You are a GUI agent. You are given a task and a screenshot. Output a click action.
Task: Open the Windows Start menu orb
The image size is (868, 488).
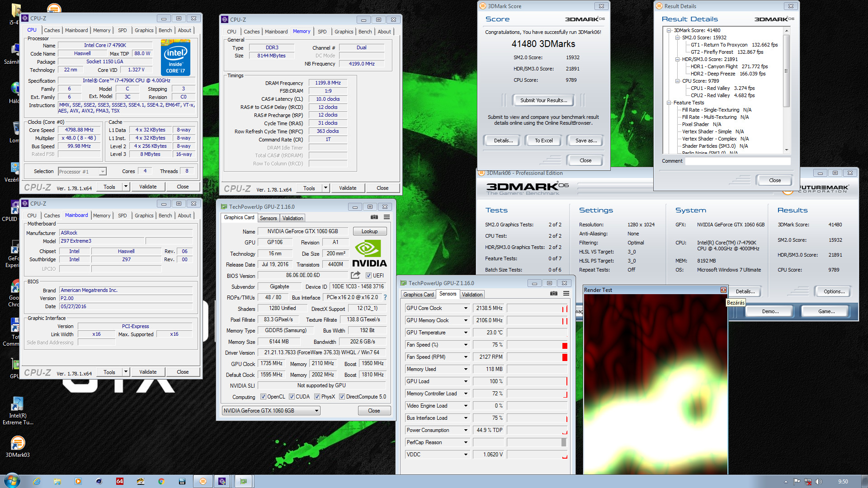(x=12, y=481)
